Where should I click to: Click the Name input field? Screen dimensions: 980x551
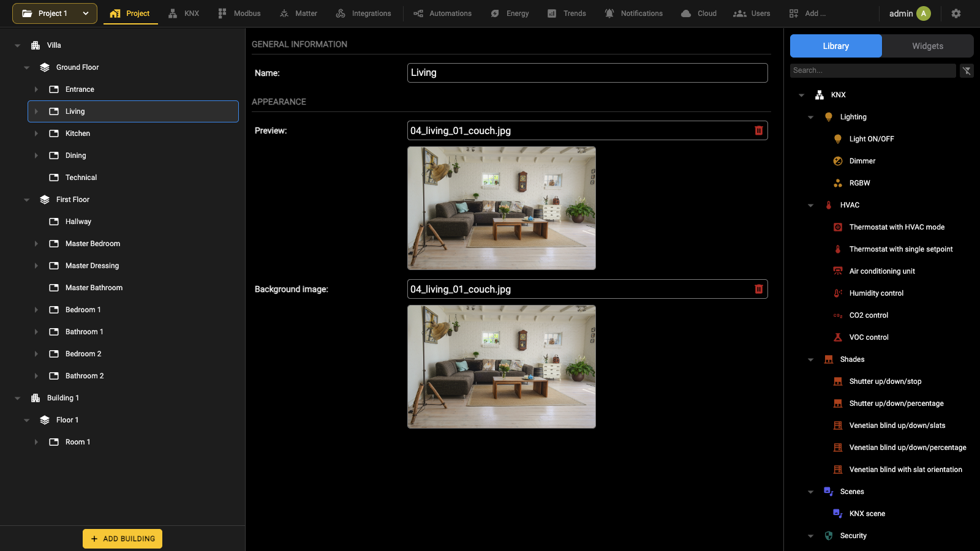(x=587, y=73)
